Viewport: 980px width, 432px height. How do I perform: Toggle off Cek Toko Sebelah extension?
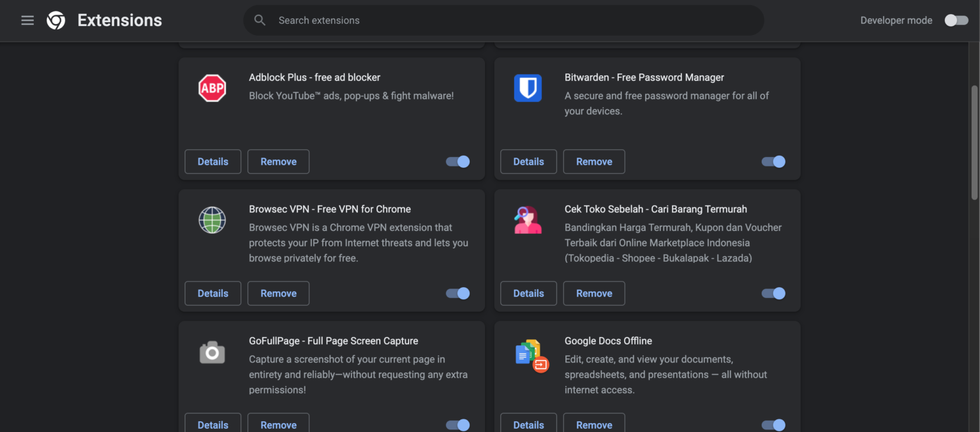pyautogui.click(x=773, y=294)
